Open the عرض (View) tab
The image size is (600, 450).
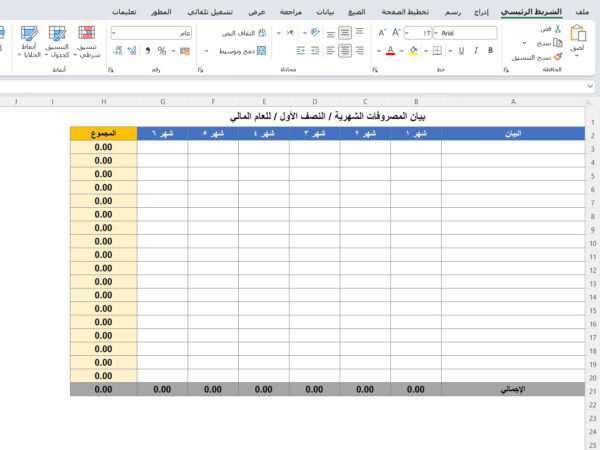pos(256,12)
